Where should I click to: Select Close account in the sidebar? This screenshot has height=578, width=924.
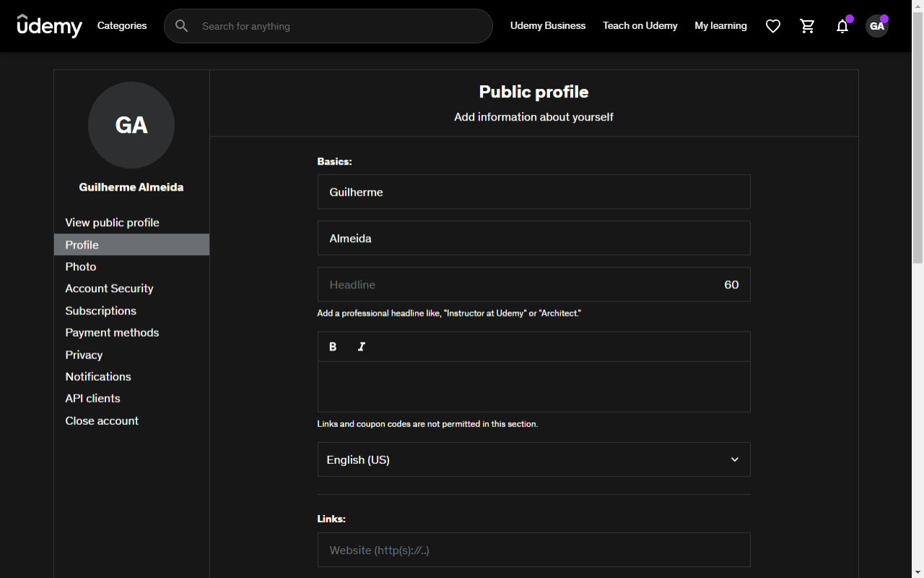(x=102, y=420)
